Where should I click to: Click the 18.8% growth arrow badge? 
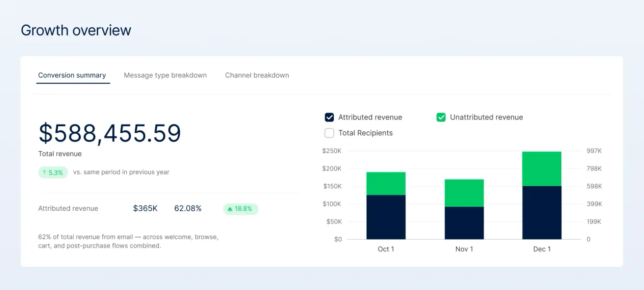coord(241,209)
